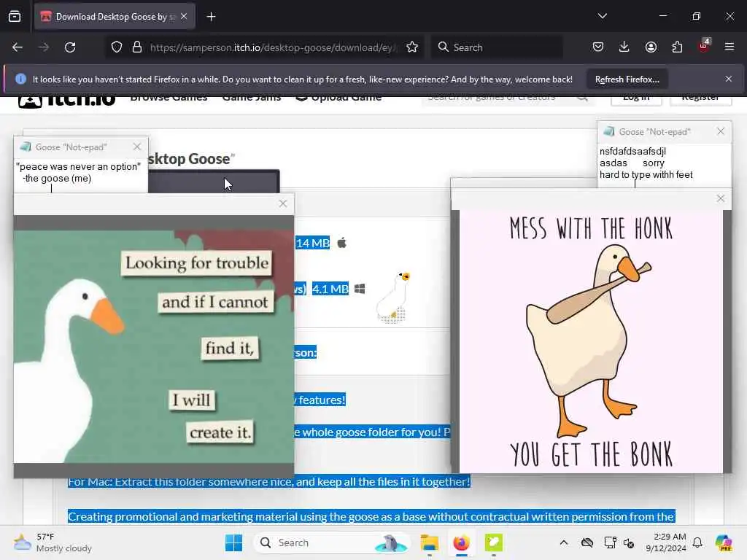Click the Mess with the Honk image

pos(591,341)
